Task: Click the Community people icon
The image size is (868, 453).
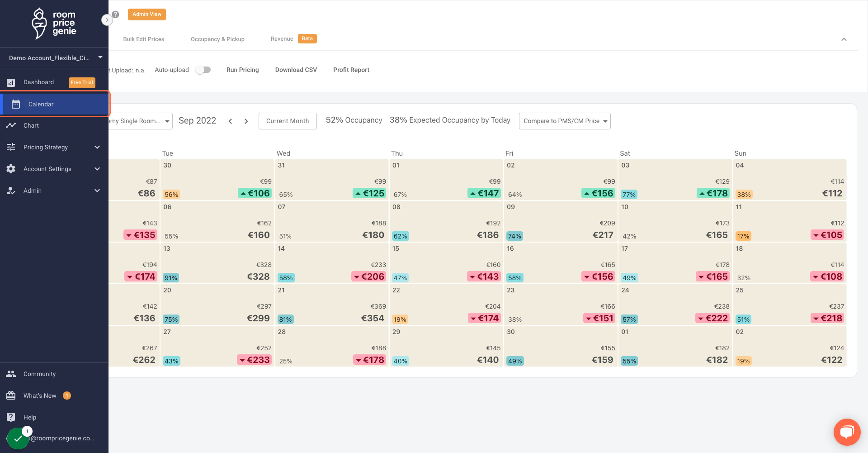Action: (x=11, y=374)
